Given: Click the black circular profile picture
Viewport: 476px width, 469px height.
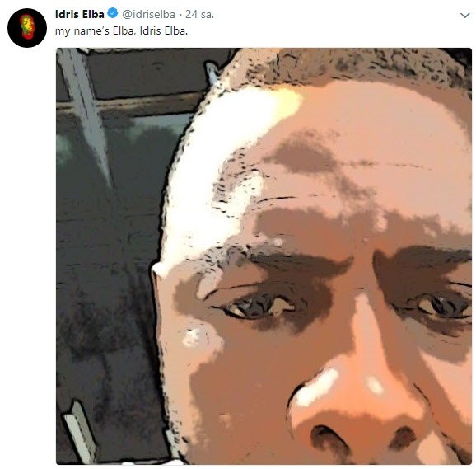Looking at the screenshot, I should (x=27, y=28).
